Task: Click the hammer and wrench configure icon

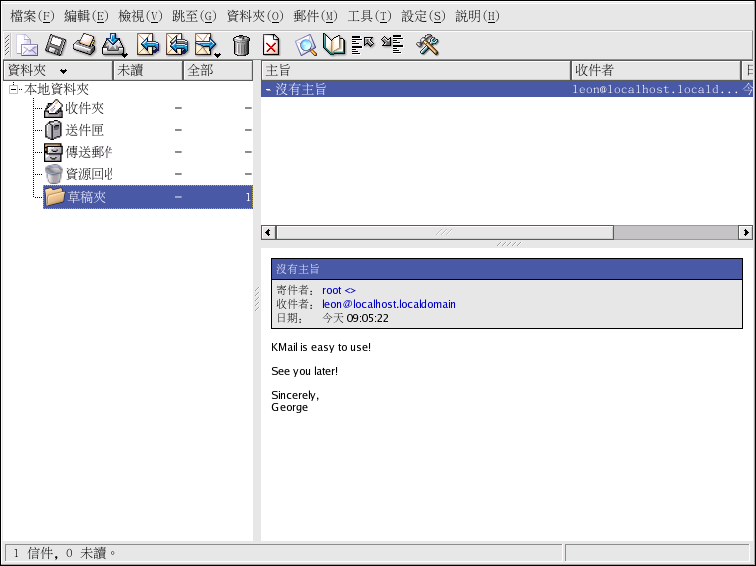Action: pyautogui.click(x=428, y=45)
